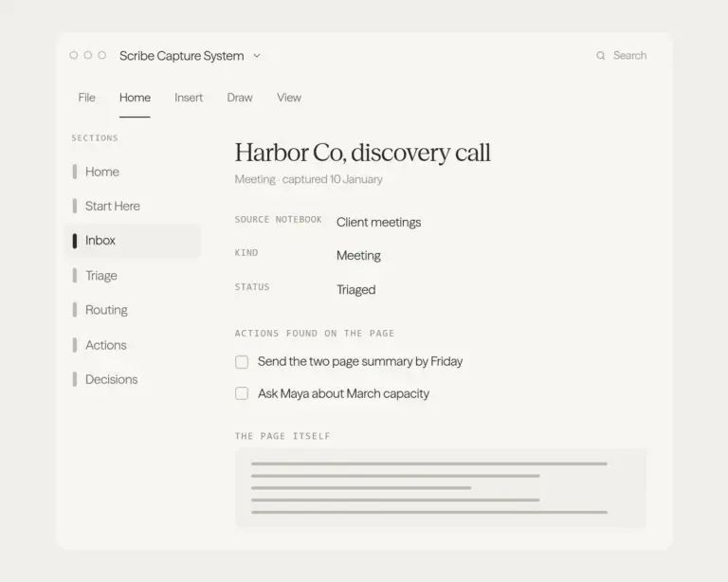Click the SOURCE NOTEBOOK field label
Viewport: 728px width, 582px height.
tap(278, 220)
